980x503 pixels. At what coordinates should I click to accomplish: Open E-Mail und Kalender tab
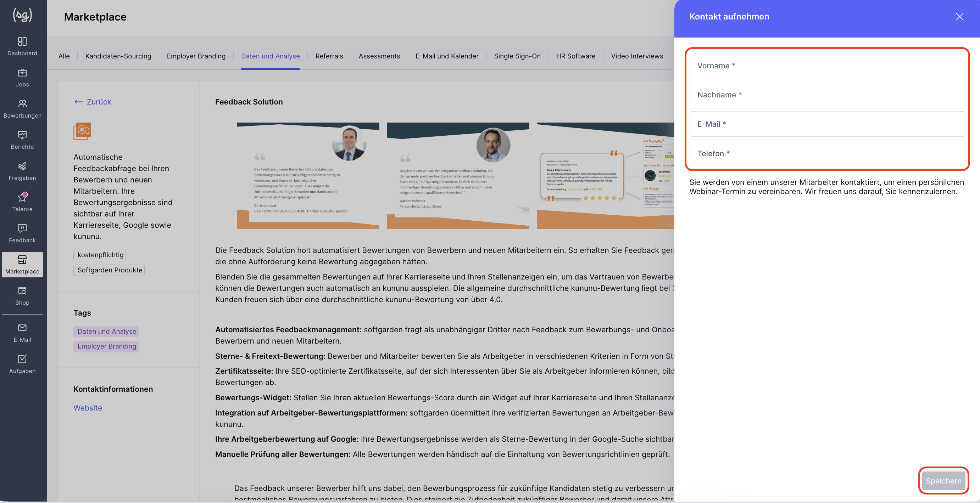447,56
